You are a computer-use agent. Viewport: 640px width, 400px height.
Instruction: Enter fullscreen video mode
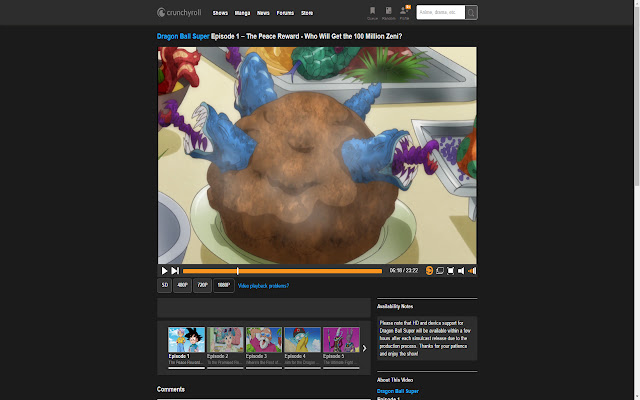tap(451, 270)
